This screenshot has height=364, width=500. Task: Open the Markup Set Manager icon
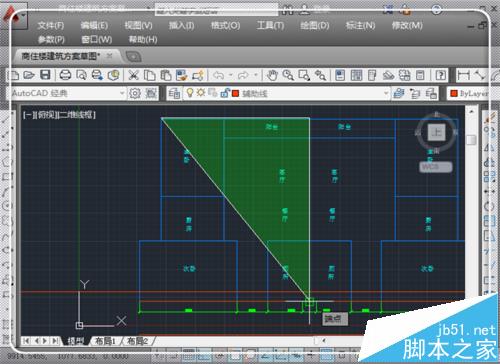[405, 75]
